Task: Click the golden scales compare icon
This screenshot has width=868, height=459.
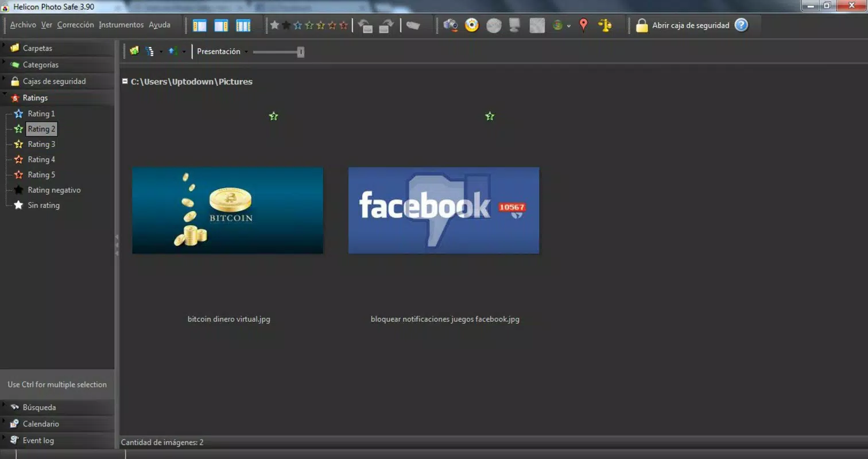Action: [x=604, y=25]
